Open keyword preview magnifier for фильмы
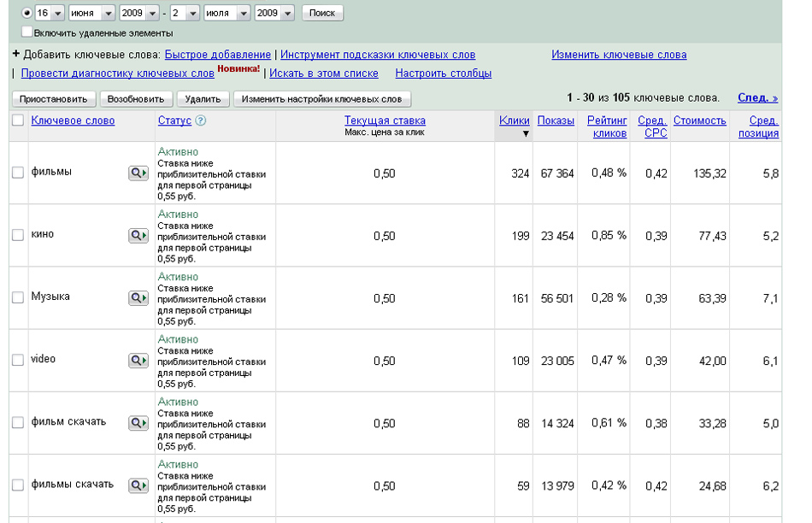Screen dimensions: 812x523 [x=138, y=173]
